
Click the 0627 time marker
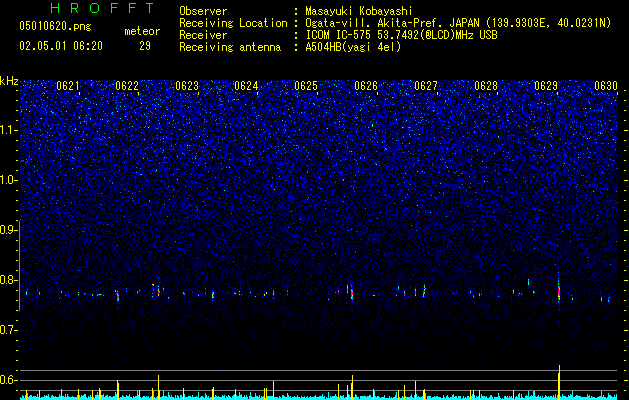(426, 86)
